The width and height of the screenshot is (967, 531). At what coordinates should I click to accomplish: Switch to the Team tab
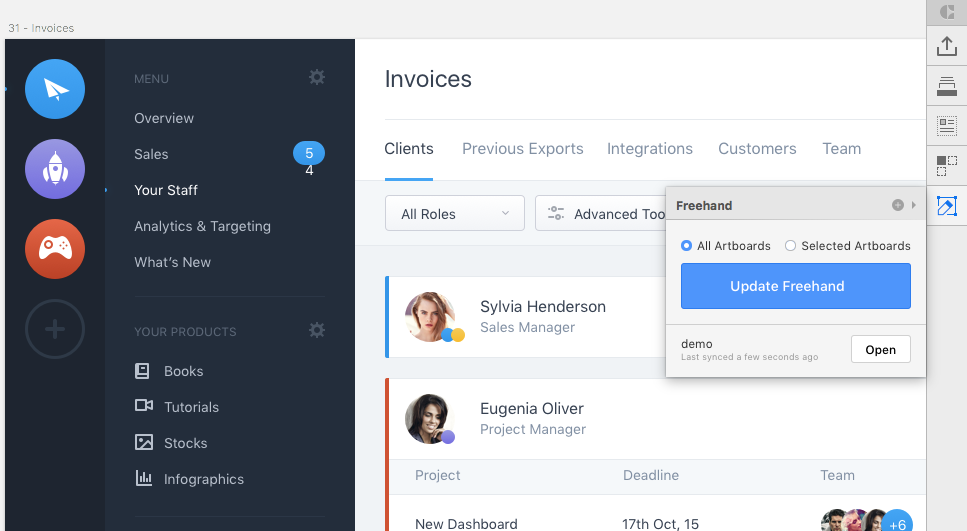click(841, 149)
